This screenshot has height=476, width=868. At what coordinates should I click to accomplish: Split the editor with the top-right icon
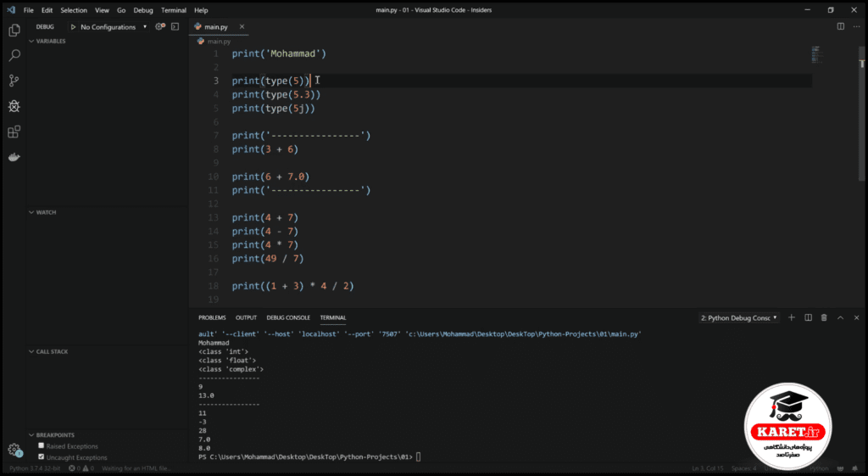pyautogui.click(x=840, y=26)
